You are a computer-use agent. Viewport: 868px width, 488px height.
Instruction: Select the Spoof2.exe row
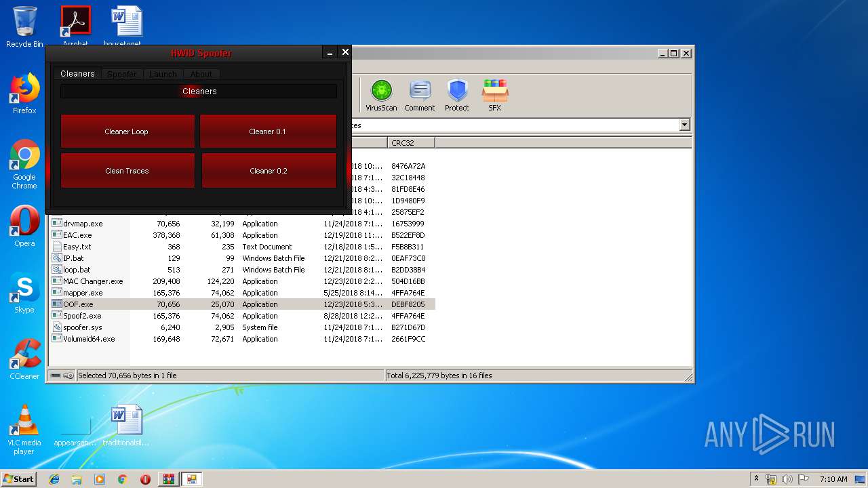[x=243, y=316]
